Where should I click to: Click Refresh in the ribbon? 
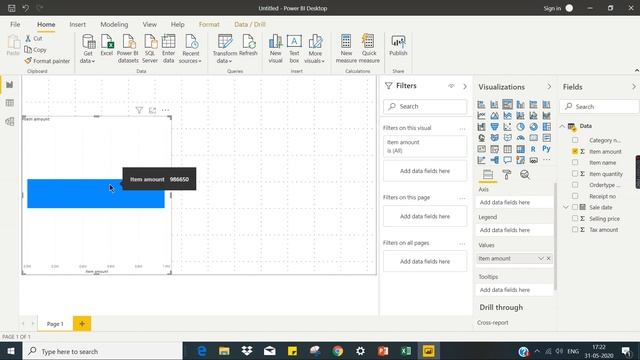(248, 45)
